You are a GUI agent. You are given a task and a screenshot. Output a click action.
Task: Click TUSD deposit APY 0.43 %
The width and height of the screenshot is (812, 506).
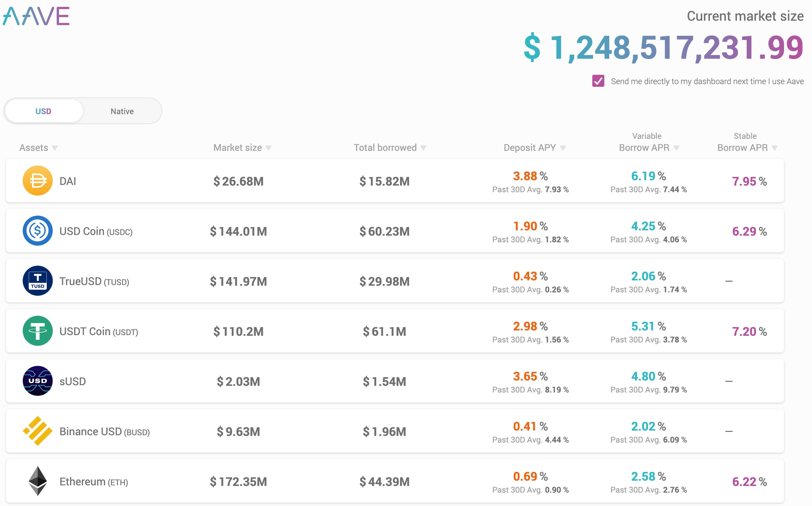click(531, 276)
